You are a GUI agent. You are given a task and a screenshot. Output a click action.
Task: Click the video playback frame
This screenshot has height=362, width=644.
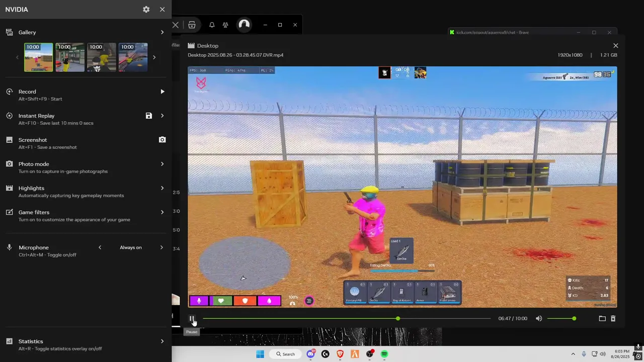(x=403, y=187)
